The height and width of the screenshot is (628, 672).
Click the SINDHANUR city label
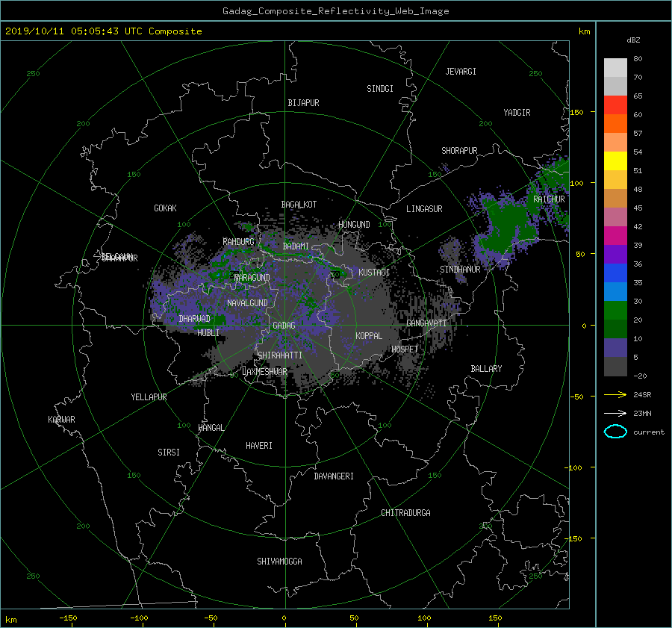460,270
